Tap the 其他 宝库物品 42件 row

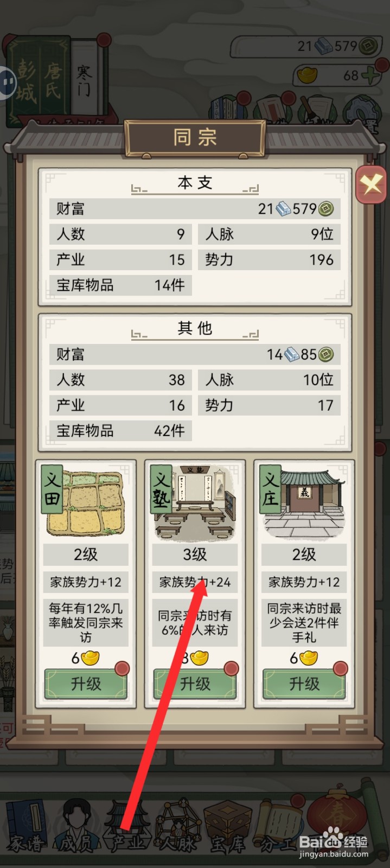(120, 431)
